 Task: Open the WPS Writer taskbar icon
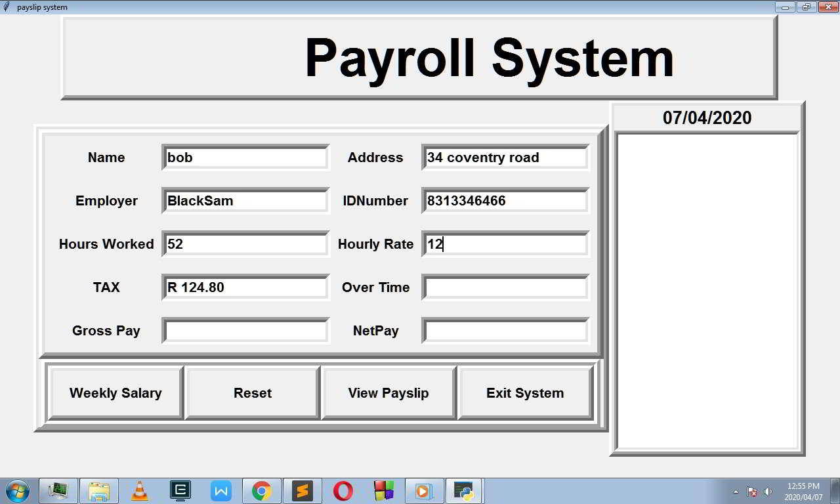221,491
